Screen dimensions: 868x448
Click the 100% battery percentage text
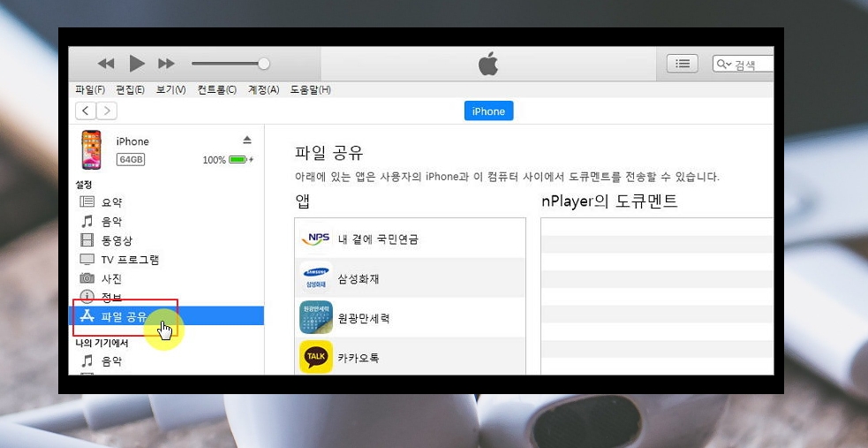pos(214,160)
